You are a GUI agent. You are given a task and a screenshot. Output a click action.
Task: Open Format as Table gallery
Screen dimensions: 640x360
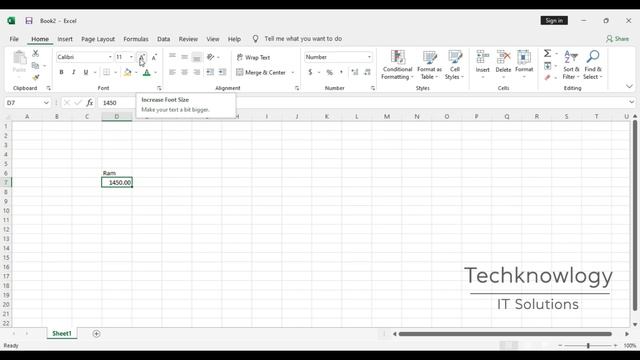429,65
